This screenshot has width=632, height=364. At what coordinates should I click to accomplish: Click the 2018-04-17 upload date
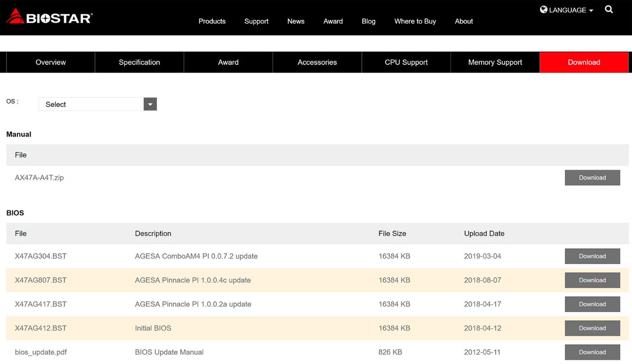click(x=482, y=304)
